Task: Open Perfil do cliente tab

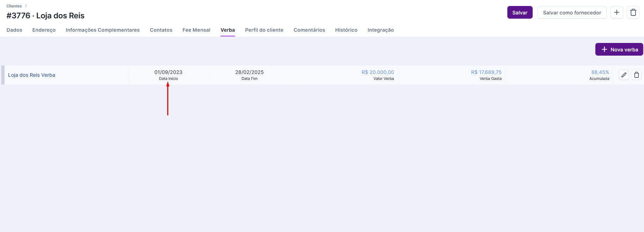Action: coord(264,30)
